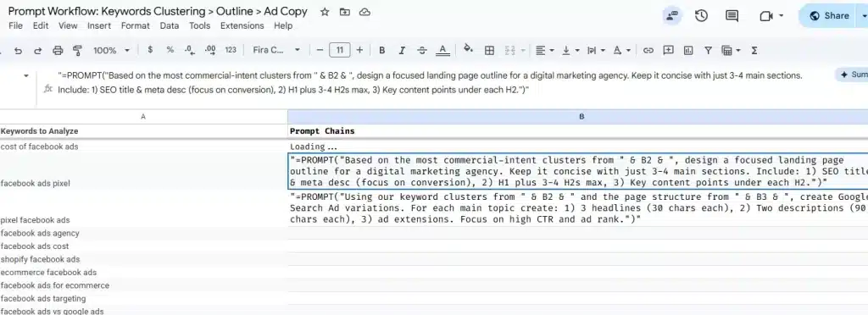Open text color picker
This screenshot has width=868, height=315.
point(442,50)
